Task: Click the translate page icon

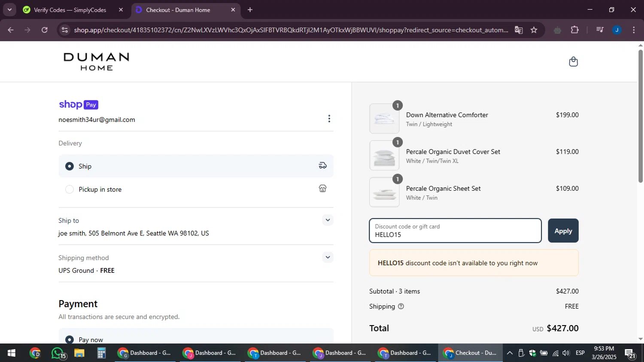Action: (x=519, y=30)
